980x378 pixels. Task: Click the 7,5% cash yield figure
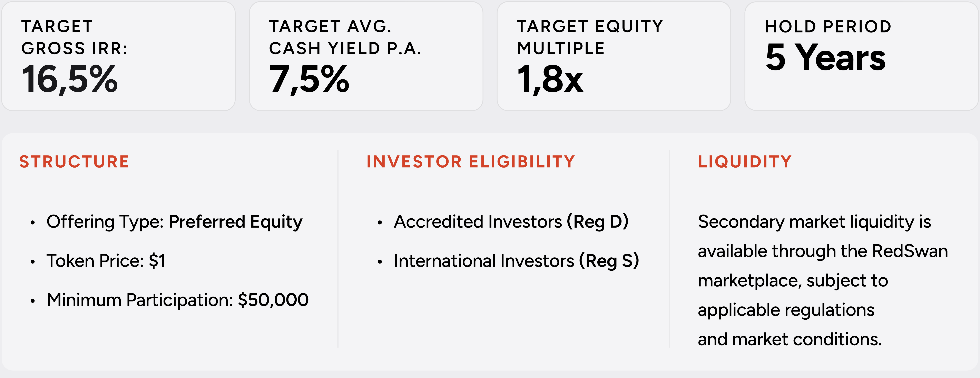[309, 79]
